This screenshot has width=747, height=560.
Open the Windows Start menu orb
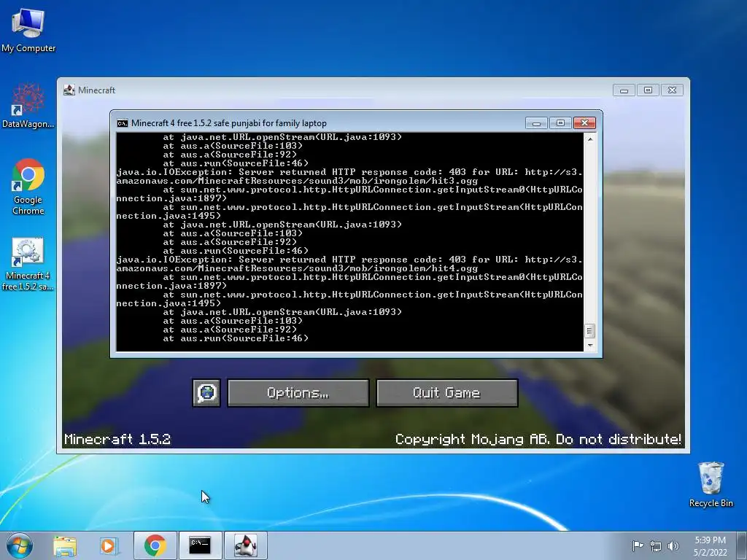20,545
